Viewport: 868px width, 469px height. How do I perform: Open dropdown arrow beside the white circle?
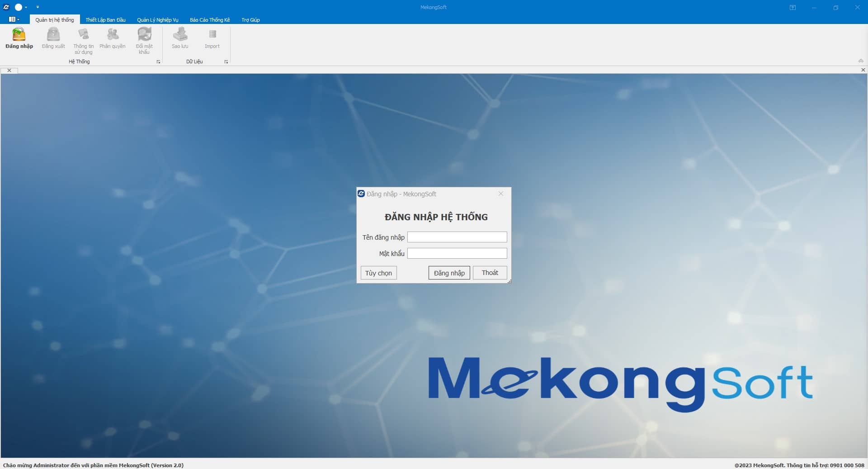coord(26,7)
